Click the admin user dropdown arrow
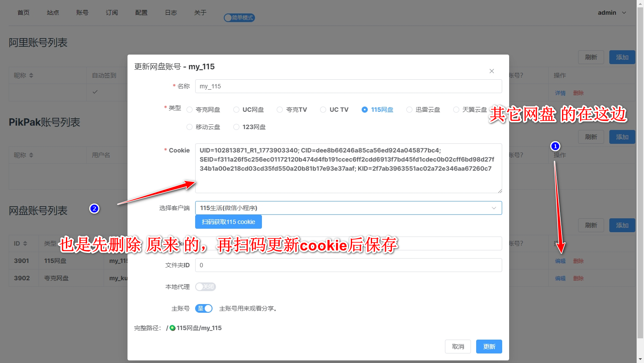 click(x=624, y=13)
